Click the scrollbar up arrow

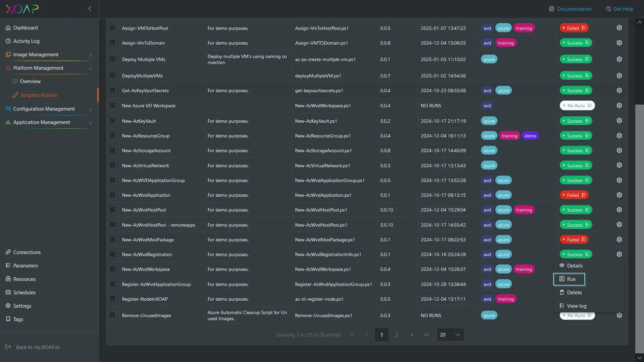pos(639,22)
